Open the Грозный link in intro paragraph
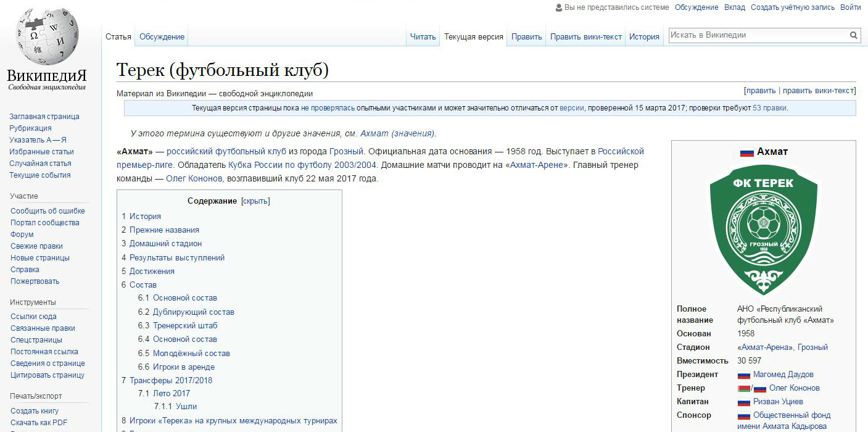The width and height of the screenshot is (868, 432). coord(347,151)
